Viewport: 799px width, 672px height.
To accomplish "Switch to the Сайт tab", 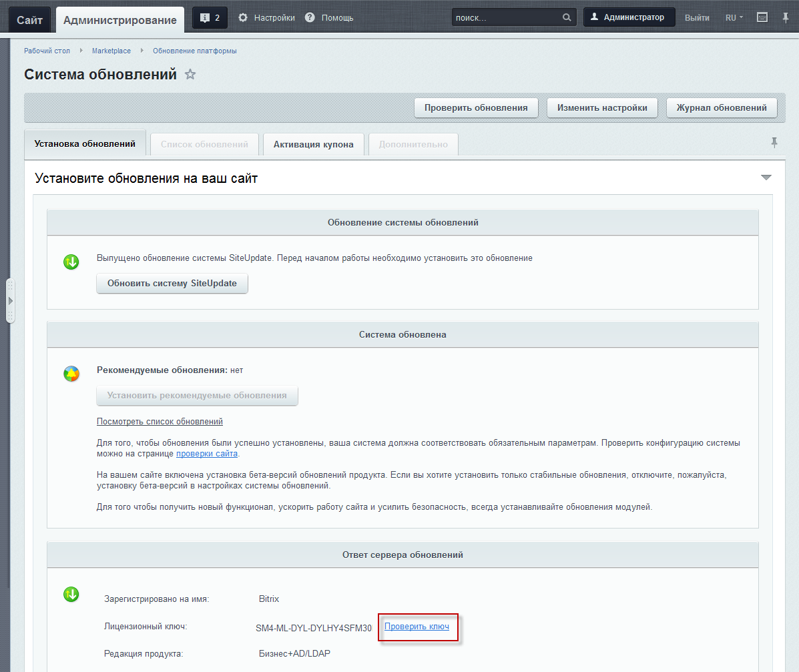I will [x=30, y=20].
